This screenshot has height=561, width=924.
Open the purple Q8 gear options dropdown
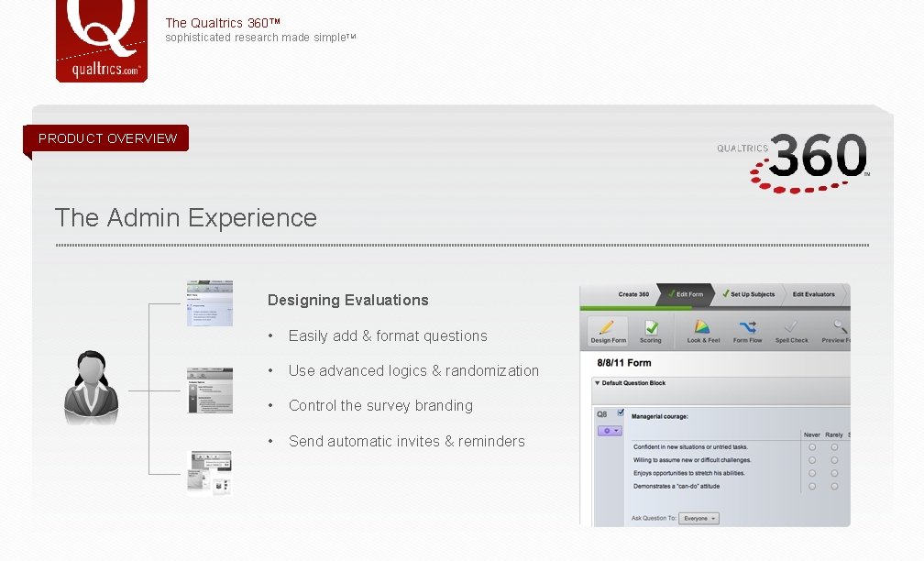pos(610,431)
